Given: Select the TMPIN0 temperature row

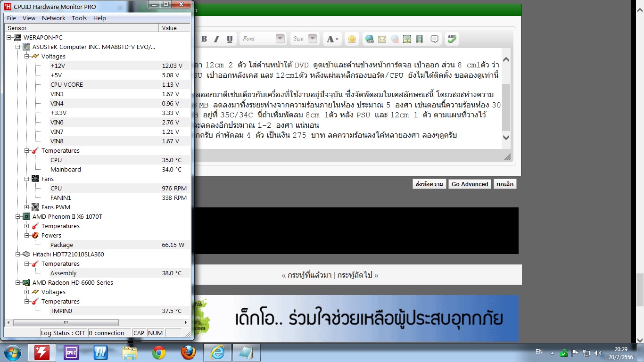Looking at the screenshot, I should (120, 311).
